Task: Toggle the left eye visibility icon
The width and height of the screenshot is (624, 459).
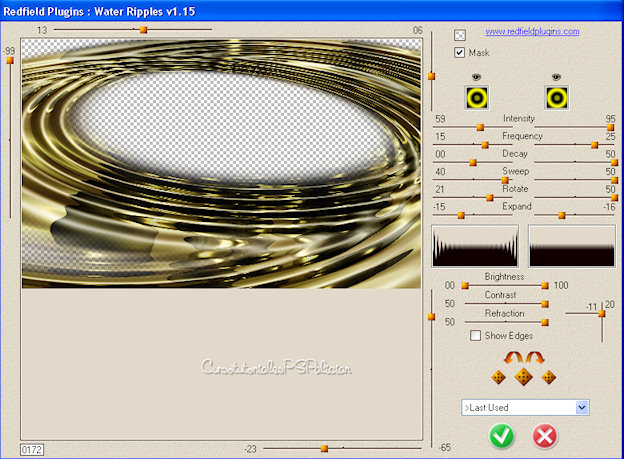Action: coord(477,77)
